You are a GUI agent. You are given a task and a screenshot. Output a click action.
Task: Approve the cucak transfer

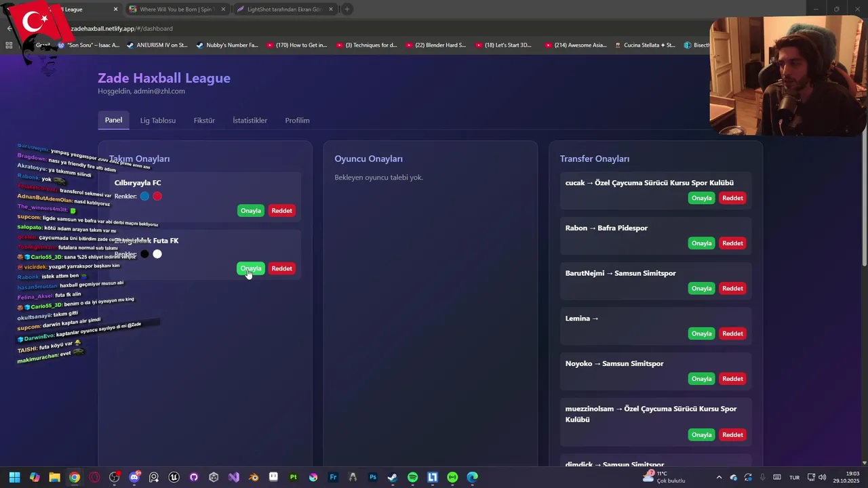(702, 198)
